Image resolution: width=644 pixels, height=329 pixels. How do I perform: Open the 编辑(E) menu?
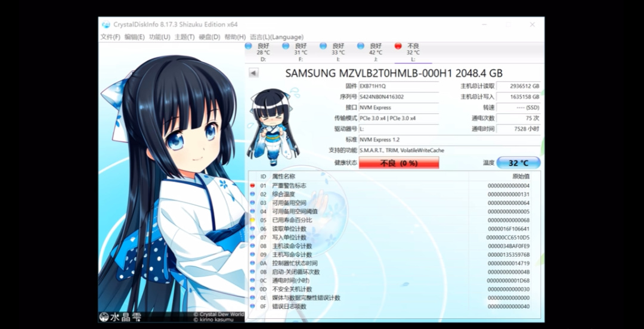[x=134, y=37]
